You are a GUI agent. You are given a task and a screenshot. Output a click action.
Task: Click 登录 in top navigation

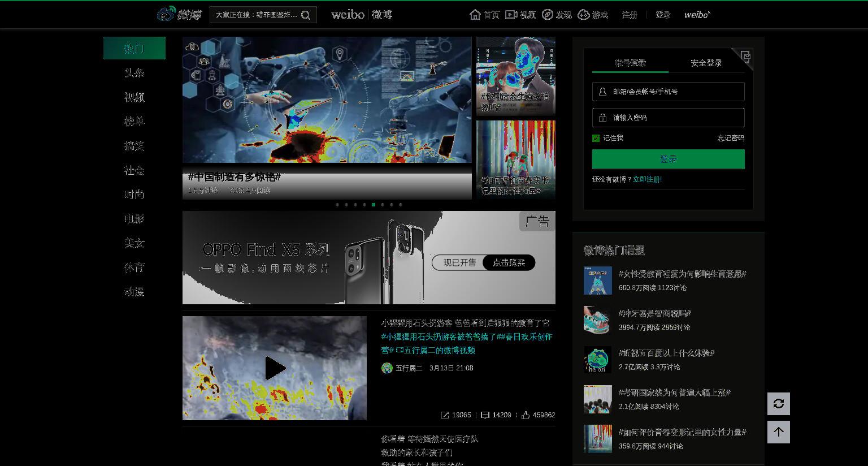[x=663, y=15]
